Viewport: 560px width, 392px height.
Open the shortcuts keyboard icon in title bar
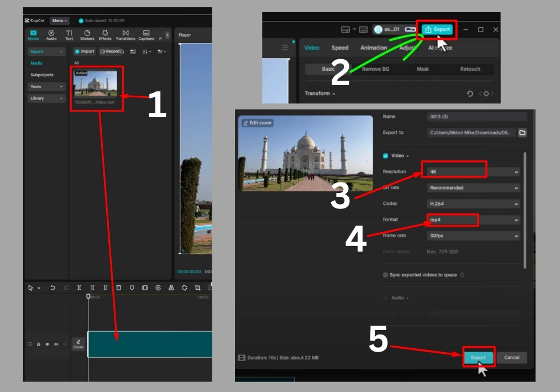click(x=363, y=30)
